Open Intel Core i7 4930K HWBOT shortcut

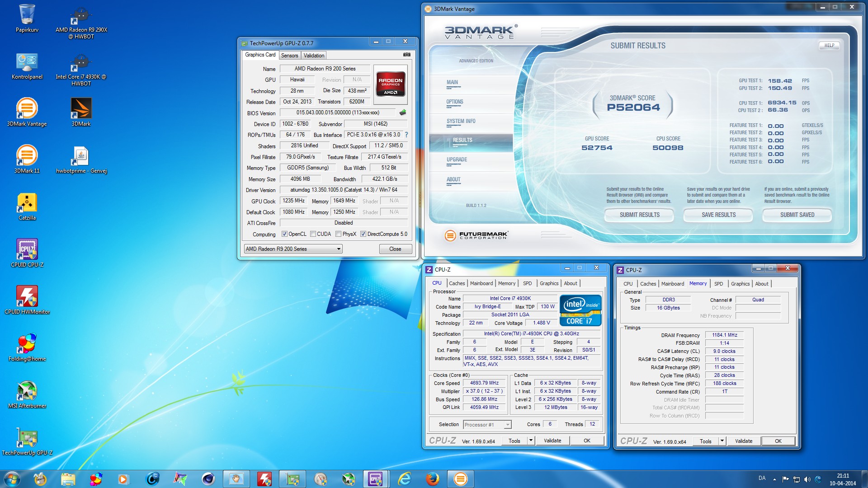coord(81,69)
